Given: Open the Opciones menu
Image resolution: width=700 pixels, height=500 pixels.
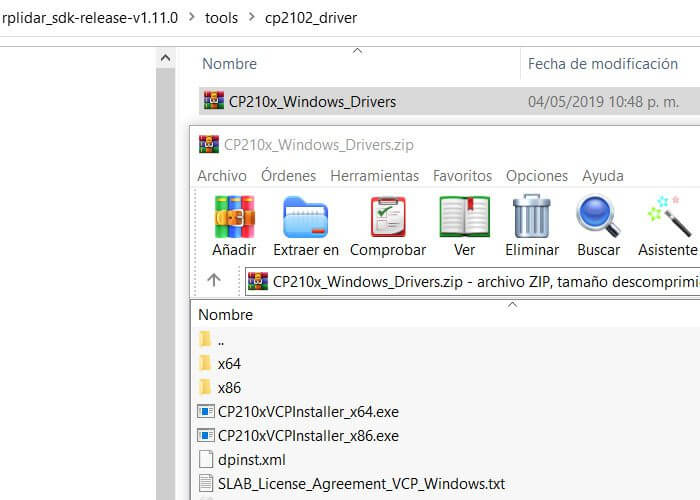Looking at the screenshot, I should [536, 175].
